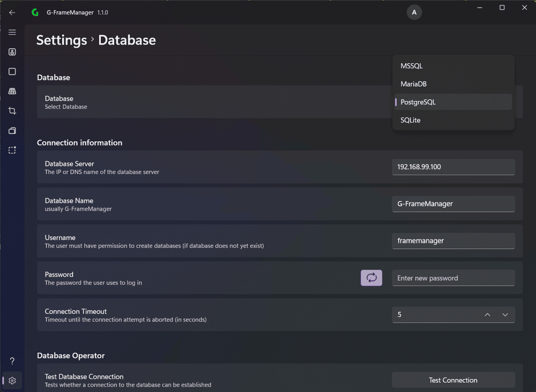Screen dimensions: 536x392
Task: Click the dashed selection sidebar icon
Action: point(12,150)
